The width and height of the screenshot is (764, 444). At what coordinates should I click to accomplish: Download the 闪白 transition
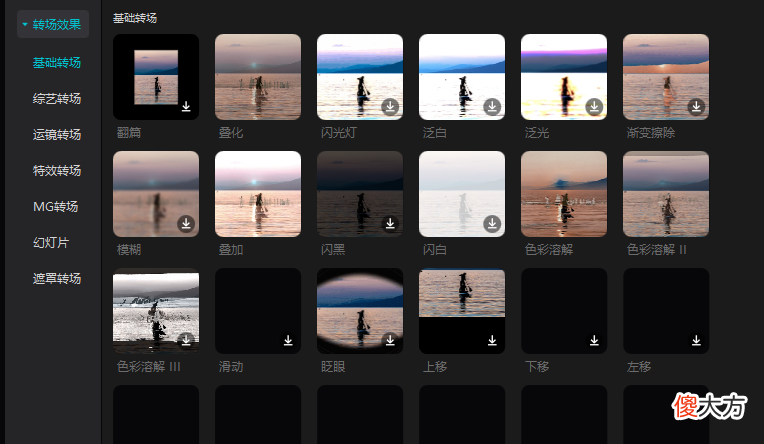tap(492, 223)
